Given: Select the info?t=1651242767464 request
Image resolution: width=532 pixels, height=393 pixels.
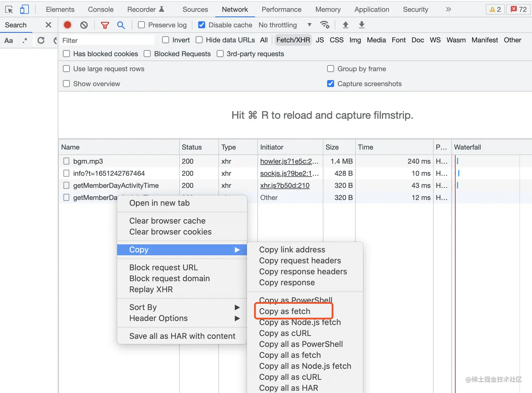Looking at the screenshot, I should point(109,173).
